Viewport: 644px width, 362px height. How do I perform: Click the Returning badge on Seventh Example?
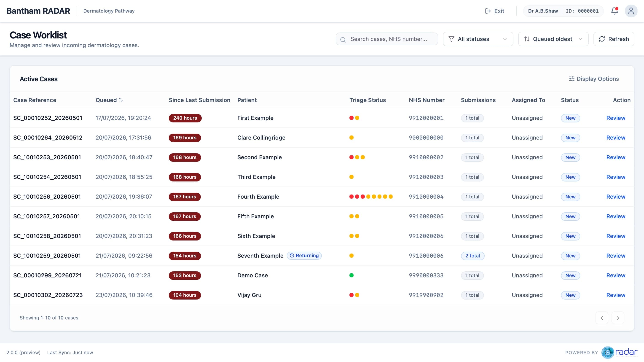[304, 256]
